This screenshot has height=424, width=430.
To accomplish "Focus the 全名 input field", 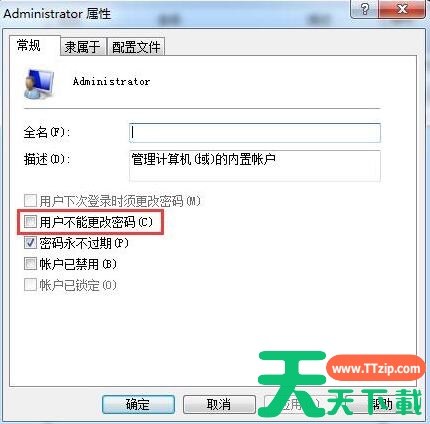I will click(255, 133).
